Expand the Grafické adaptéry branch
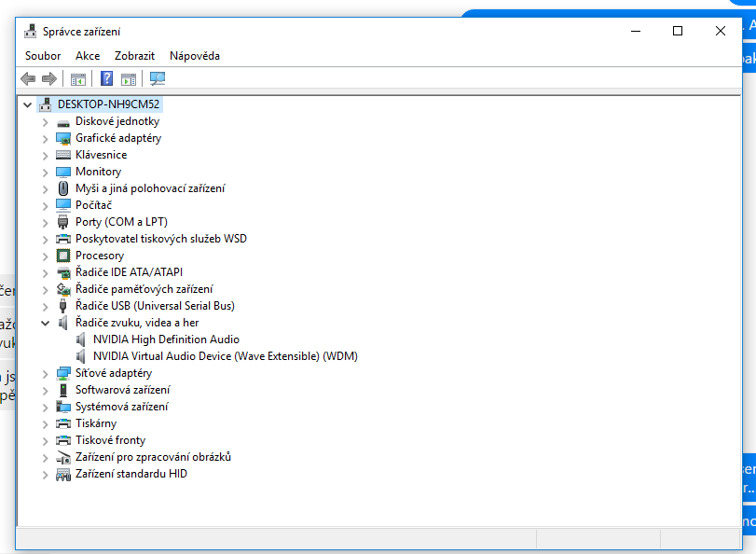The height and width of the screenshot is (554, 756). [x=46, y=139]
